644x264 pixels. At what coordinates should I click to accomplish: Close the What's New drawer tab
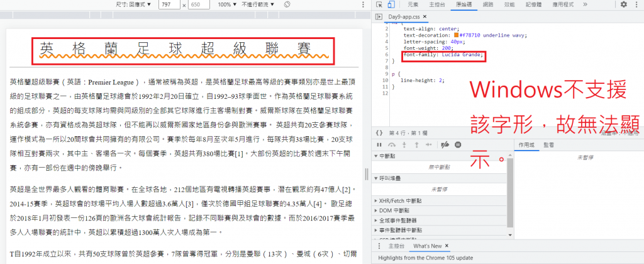pos(447,246)
